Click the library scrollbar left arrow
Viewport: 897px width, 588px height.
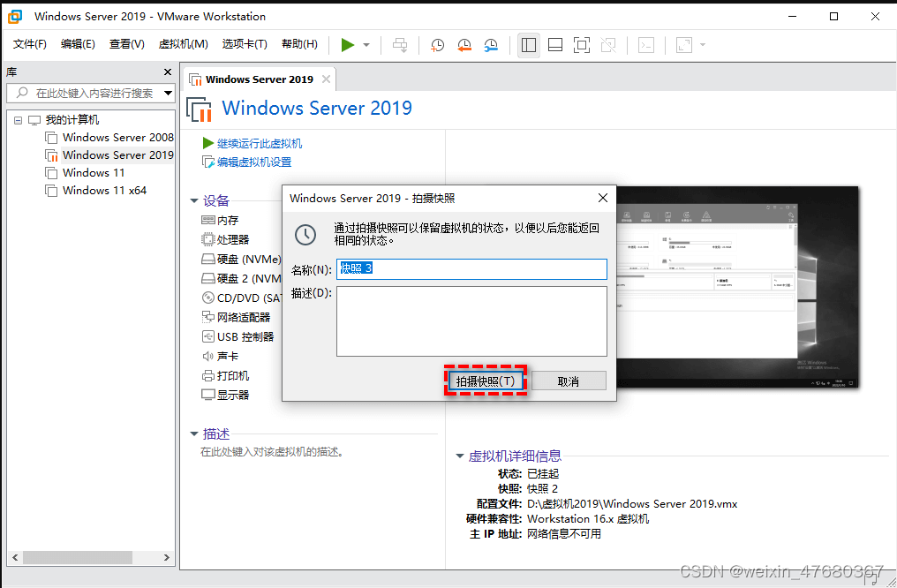pos(15,557)
